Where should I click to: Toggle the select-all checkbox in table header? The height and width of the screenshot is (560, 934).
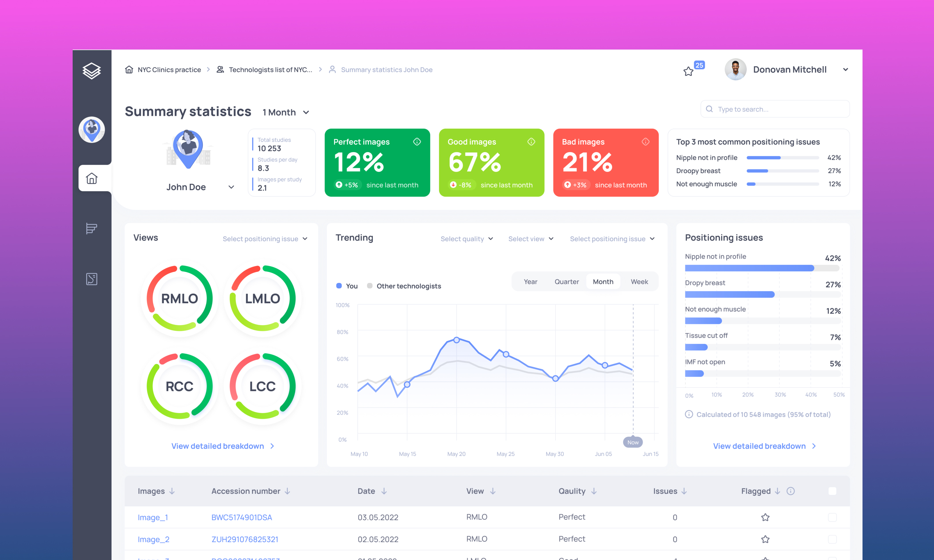pyautogui.click(x=833, y=491)
